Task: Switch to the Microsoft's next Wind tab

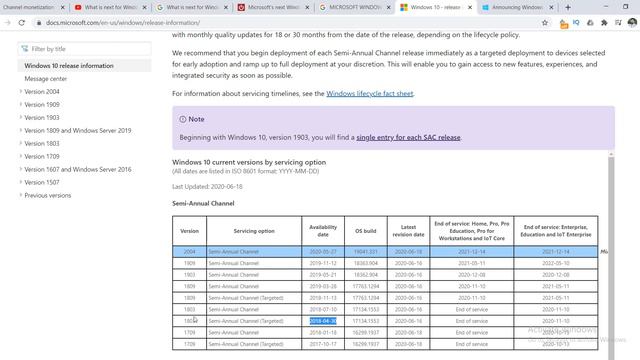Action: (273, 7)
